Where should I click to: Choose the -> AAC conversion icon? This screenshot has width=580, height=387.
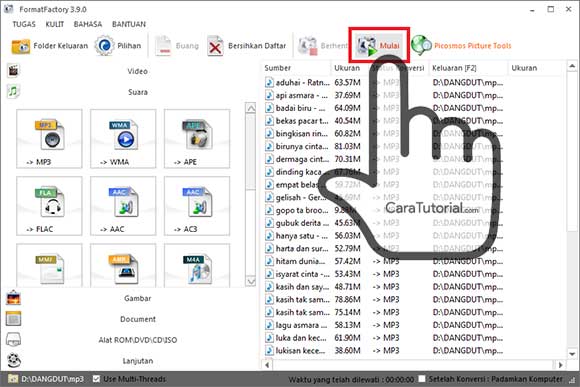pyautogui.click(x=123, y=206)
